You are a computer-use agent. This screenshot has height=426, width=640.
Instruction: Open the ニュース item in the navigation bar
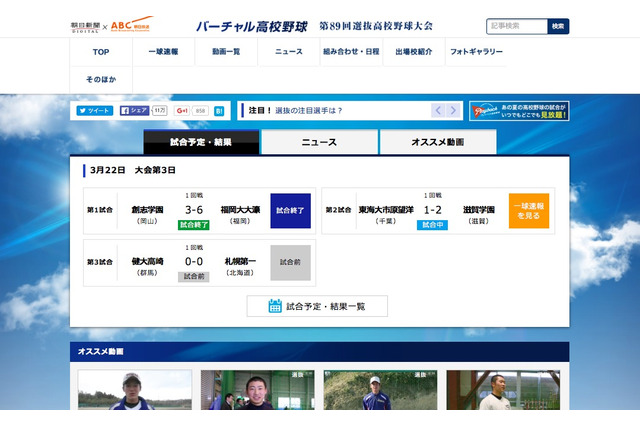(x=289, y=52)
